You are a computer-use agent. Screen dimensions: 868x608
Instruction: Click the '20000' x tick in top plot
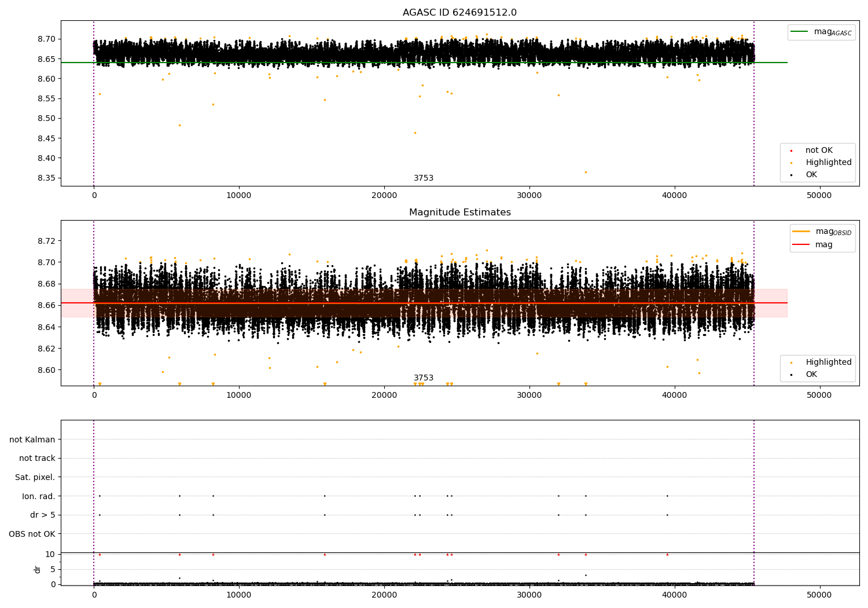[384, 195]
